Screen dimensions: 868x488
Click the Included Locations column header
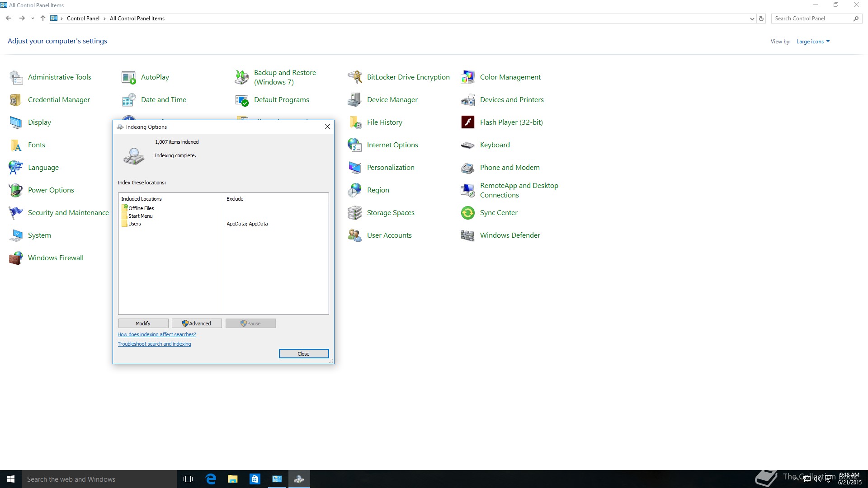[x=171, y=199]
